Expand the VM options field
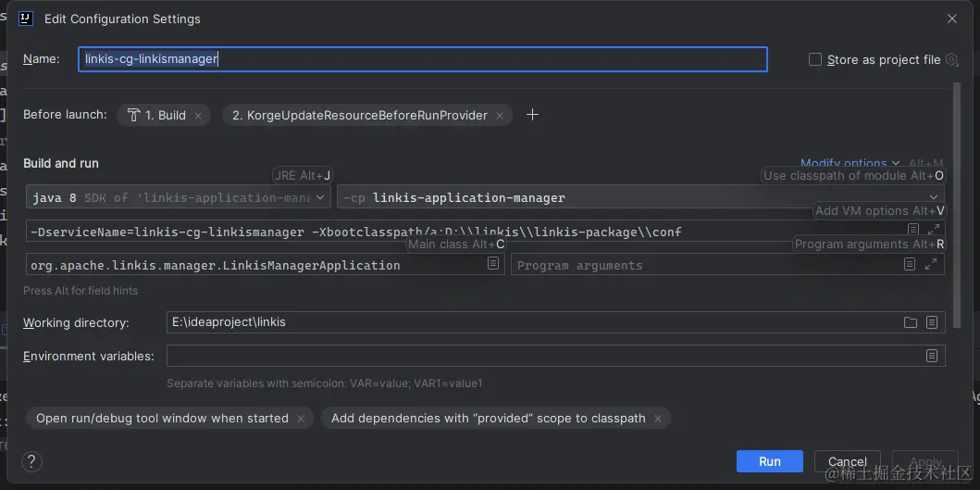Image resolution: width=980 pixels, height=490 pixels. coord(933,230)
